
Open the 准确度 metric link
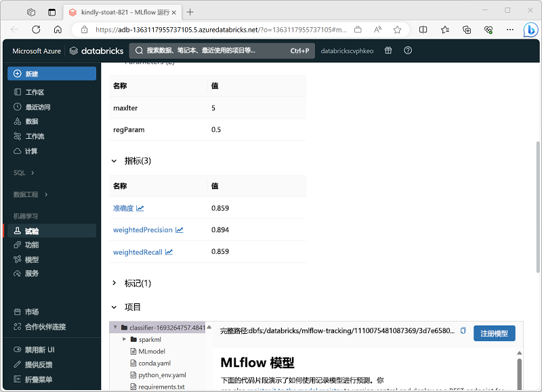coord(123,209)
